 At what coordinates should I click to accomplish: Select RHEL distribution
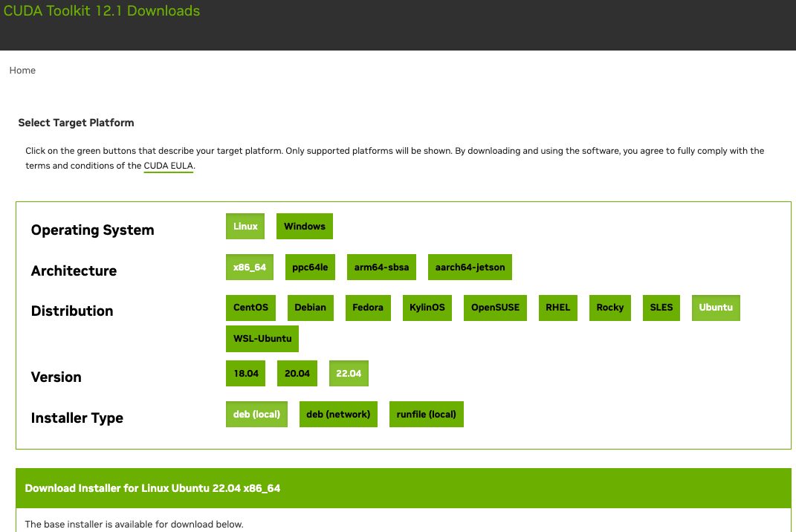pyautogui.click(x=557, y=308)
